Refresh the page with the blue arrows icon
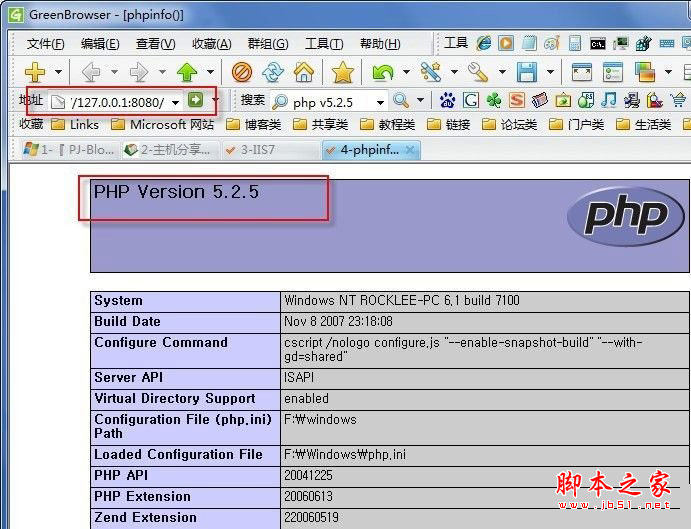Screen dimensions: 691x529 coord(273,72)
